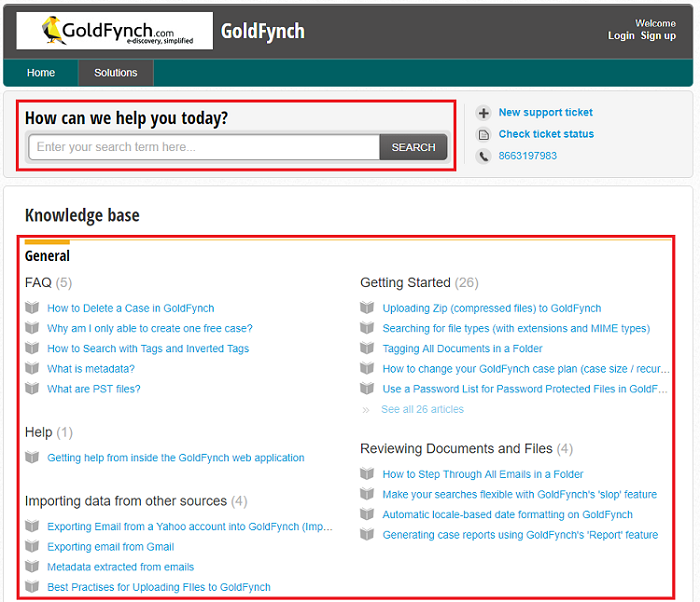Image resolution: width=700 pixels, height=602 pixels.
Task: Click book icon next to Searching for file types
Action: tap(367, 327)
